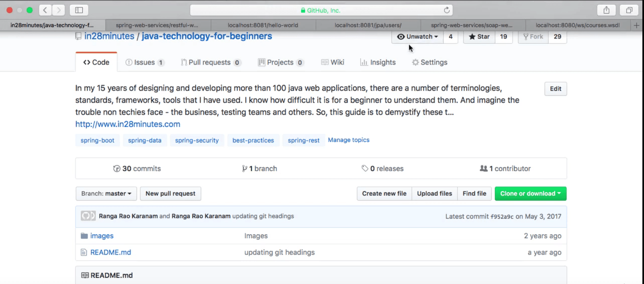Image resolution: width=644 pixels, height=284 pixels.
Task: Go forward with Safari's forward arrow
Action: (x=59, y=10)
